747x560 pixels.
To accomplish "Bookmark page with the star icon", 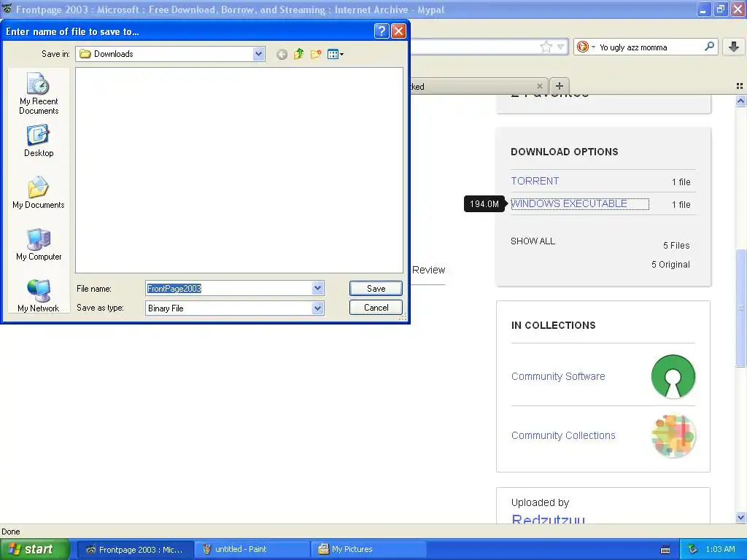I will coord(546,47).
